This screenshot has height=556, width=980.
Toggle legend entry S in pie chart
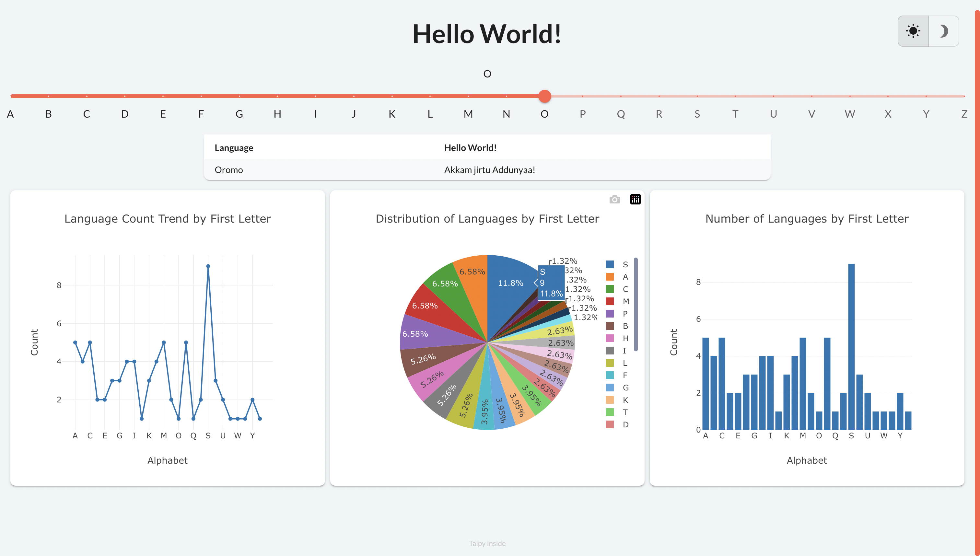click(625, 264)
